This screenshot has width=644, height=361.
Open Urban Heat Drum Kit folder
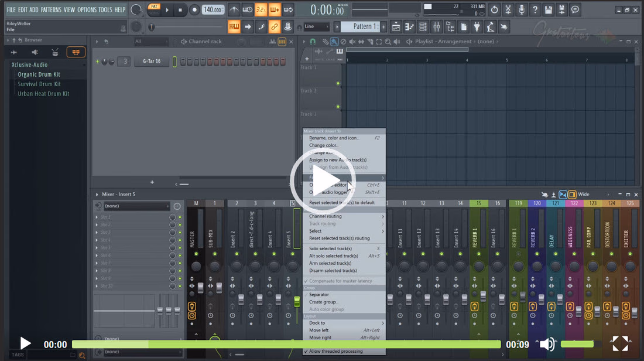tap(43, 94)
